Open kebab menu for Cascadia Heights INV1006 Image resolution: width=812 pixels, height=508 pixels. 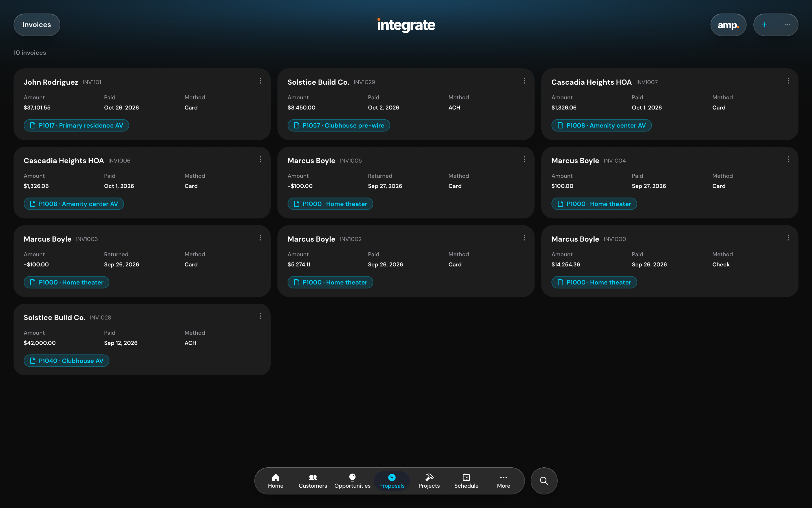click(x=261, y=159)
